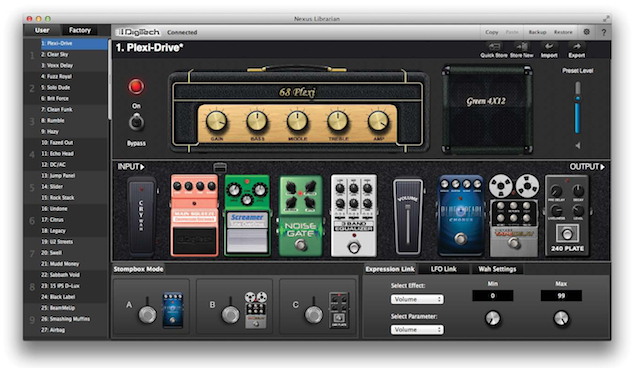Select the Main Squeeze compressor pedal

194,215
